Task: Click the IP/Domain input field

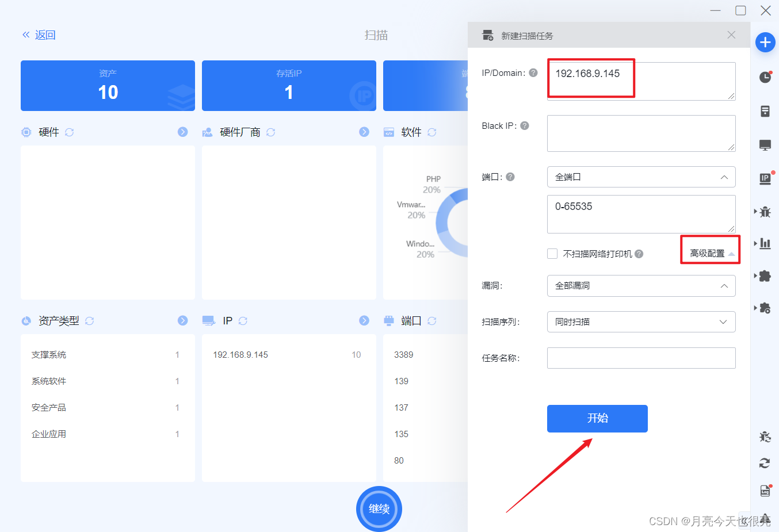Action: (641, 81)
